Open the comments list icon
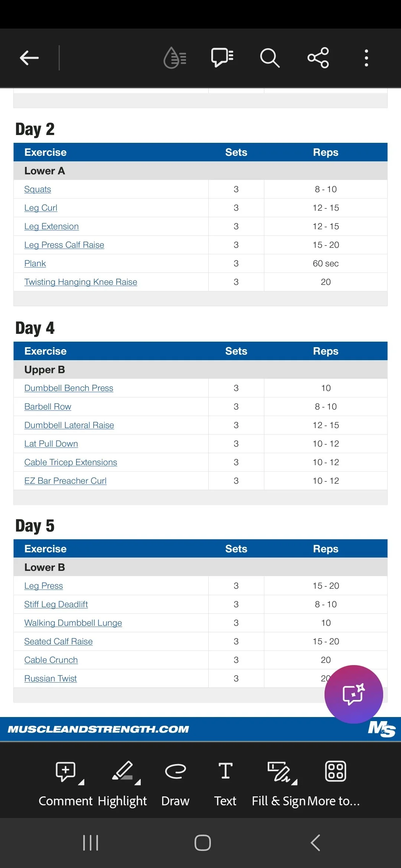The width and height of the screenshot is (401, 868). (x=222, y=57)
